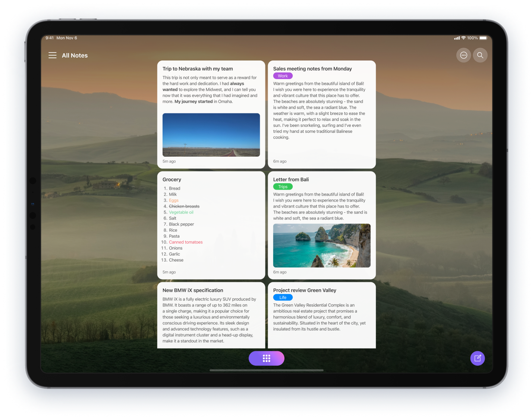Select the green Trips tag
Screen dimensions: 532x418
coord(283,187)
